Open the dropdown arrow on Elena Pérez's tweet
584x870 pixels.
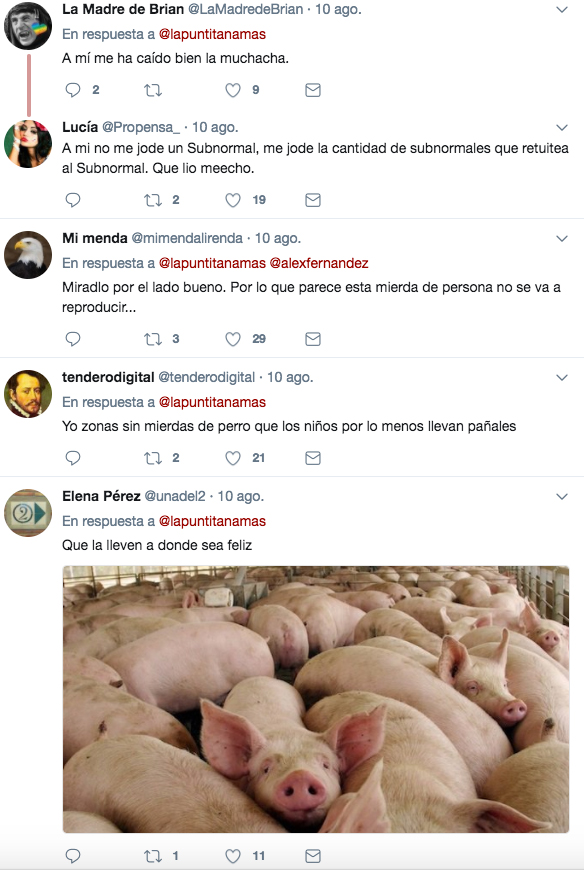[x=562, y=497]
